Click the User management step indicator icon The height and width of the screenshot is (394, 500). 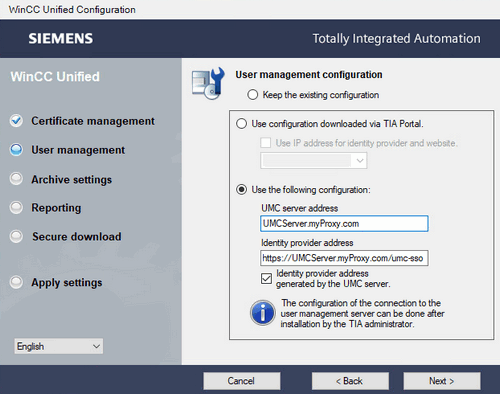click(x=16, y=150)
